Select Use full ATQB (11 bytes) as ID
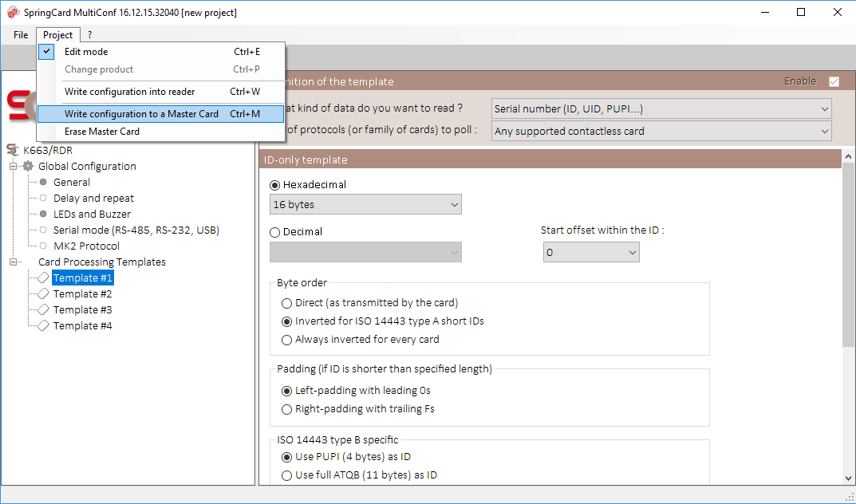 tap(286, 475)
